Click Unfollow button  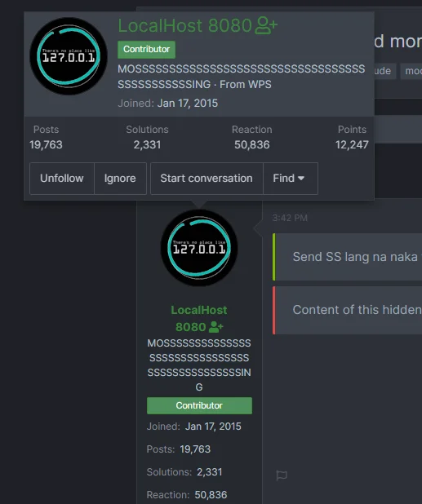(x=62, y=179)
